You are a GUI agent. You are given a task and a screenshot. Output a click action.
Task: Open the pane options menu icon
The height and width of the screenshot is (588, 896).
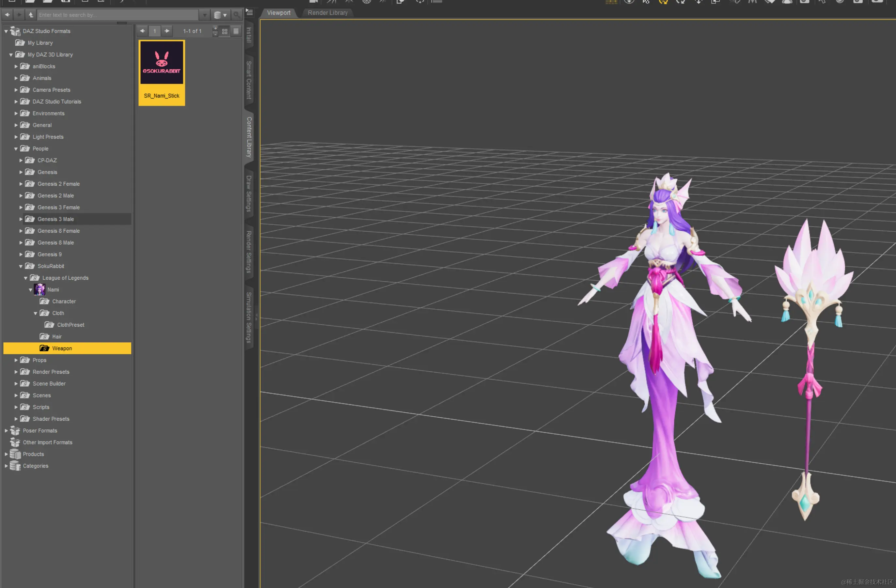tap(249, 12)
